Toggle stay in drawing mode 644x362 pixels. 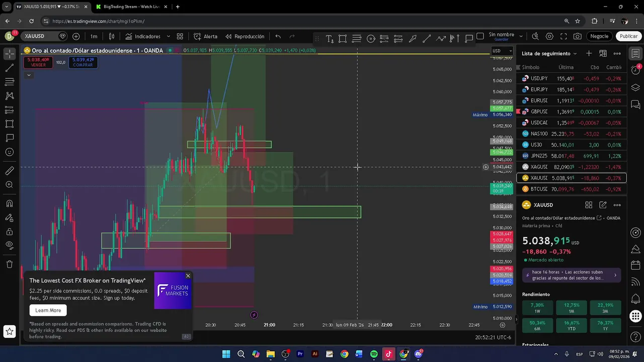click(10, 218)
